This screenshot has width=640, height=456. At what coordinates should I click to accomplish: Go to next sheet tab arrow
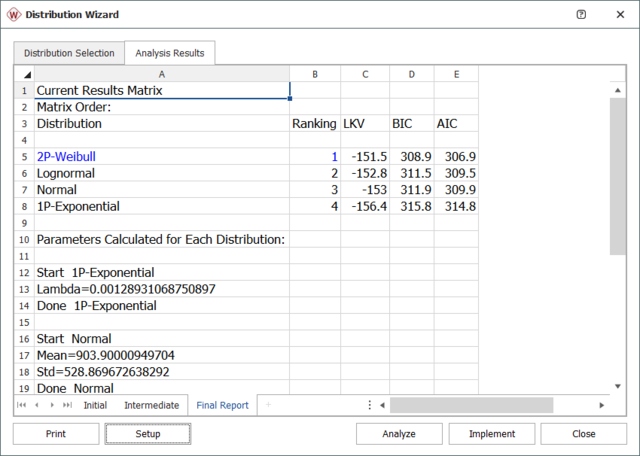[x=53, y=405]
